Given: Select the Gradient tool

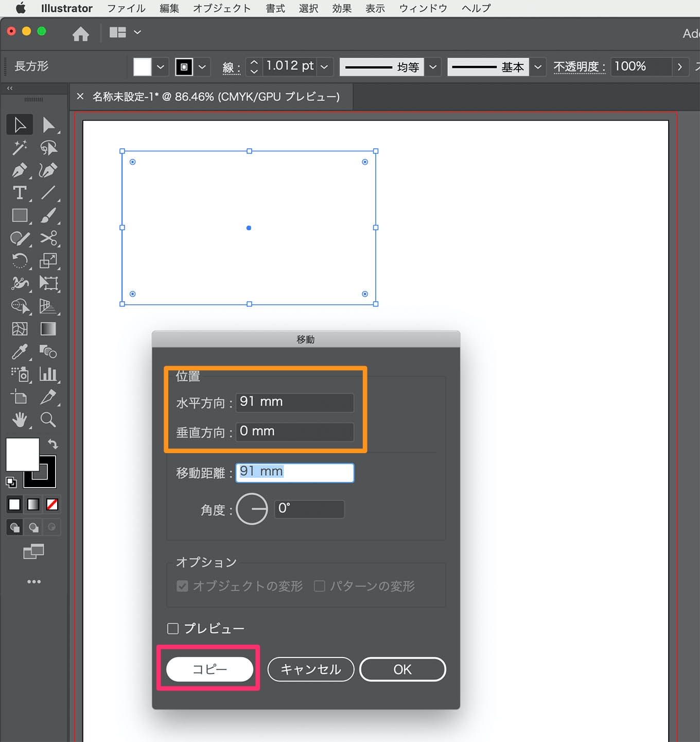Looking at the screenshot, I should click(x=48, y=329).
